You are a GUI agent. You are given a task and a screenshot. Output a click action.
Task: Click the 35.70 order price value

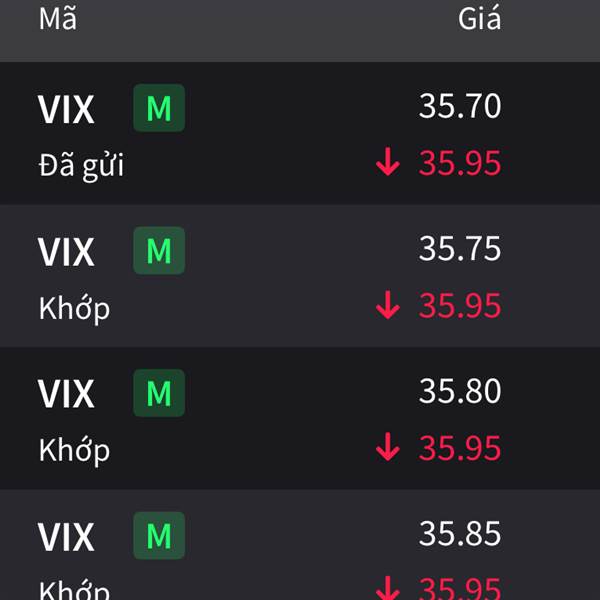pyautogui.click(x=460, y=106)
